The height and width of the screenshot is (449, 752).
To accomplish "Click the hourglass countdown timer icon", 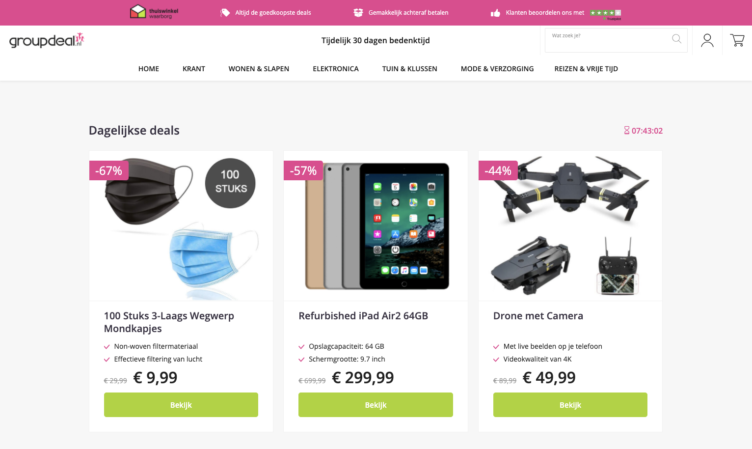I will (x=626, y=131).
